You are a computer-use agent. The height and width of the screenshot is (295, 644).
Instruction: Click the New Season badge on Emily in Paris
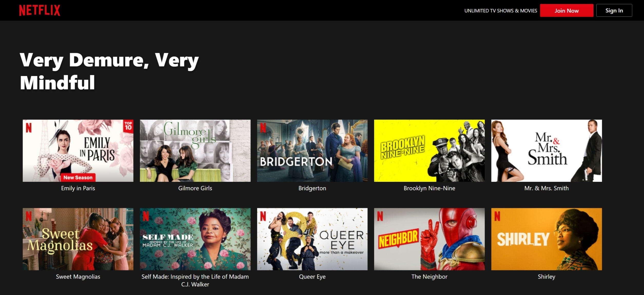(x=78, y=177)
